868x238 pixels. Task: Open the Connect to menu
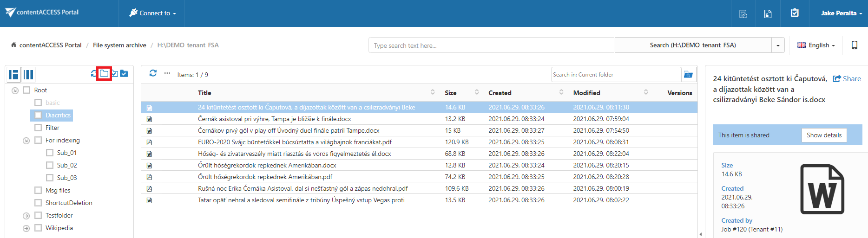[152, 13]
